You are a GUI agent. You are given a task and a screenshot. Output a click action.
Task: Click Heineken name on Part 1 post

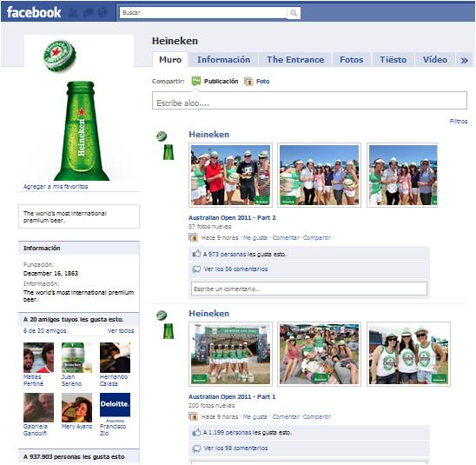click(208, 313)
